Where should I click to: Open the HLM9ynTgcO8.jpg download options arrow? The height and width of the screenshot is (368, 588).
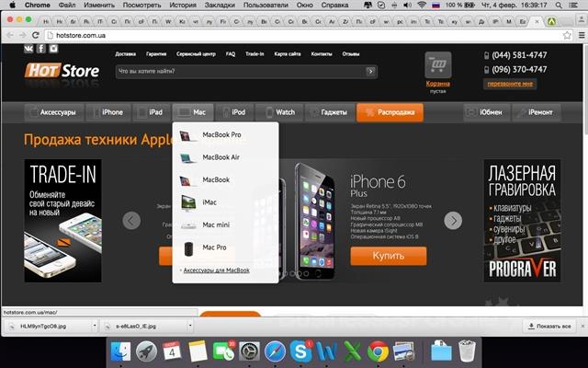[x=94, y=326]
